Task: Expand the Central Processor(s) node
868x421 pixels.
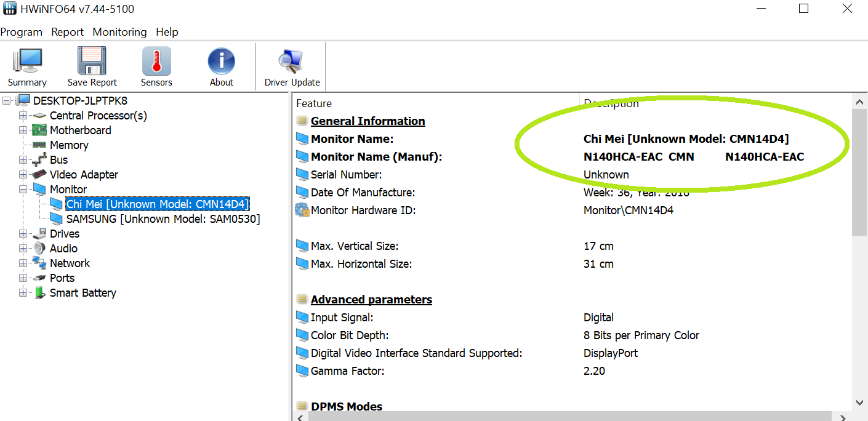Action: 23,116
